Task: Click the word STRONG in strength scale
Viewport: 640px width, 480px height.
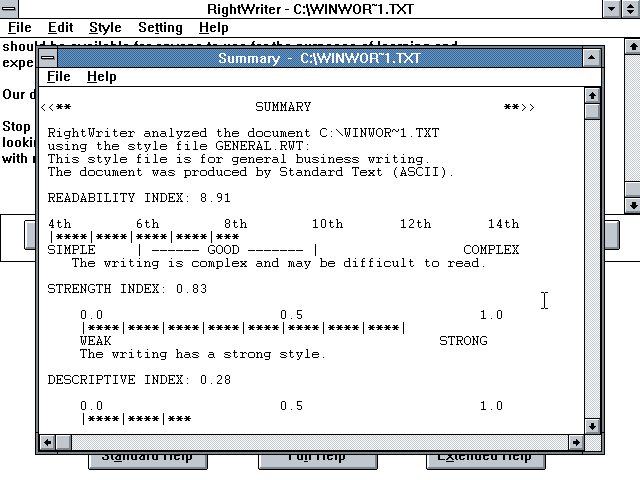Action: [463, 341]
